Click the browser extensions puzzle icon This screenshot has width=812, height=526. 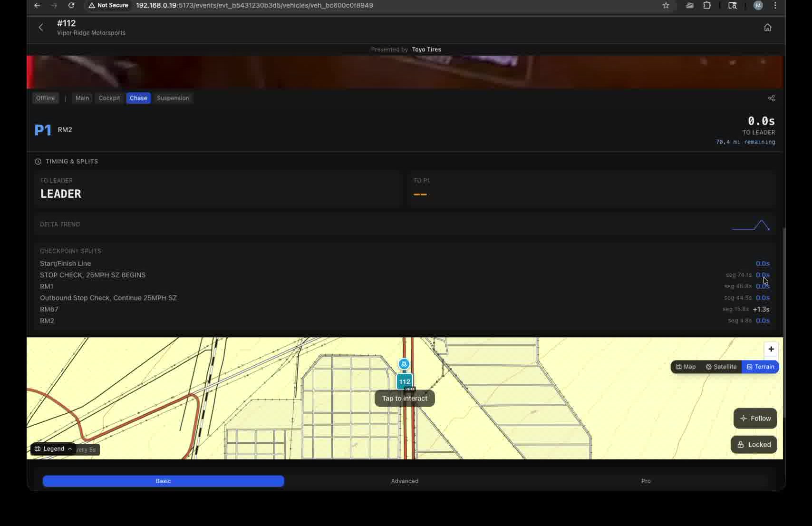tap(707, 5)
